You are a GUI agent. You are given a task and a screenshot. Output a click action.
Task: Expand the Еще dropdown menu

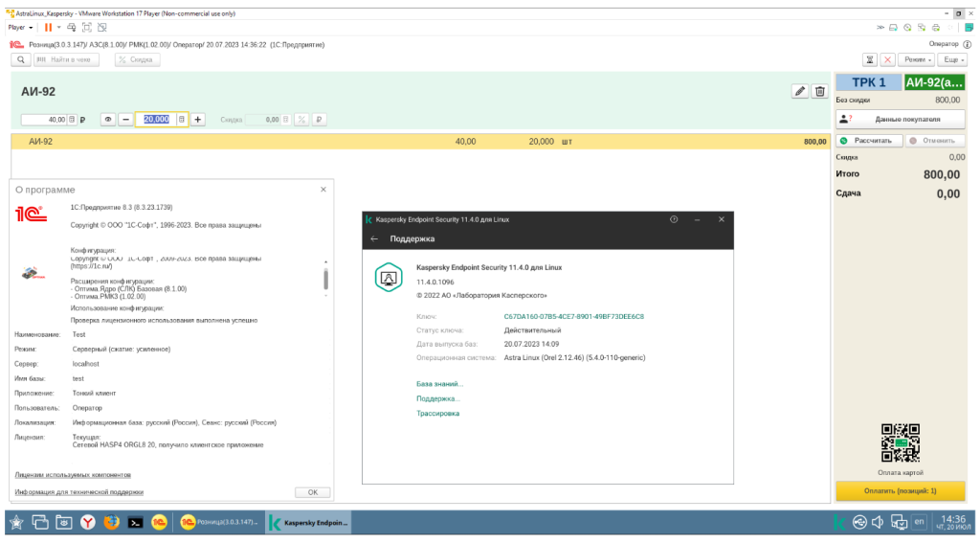(x=952, y=59)
